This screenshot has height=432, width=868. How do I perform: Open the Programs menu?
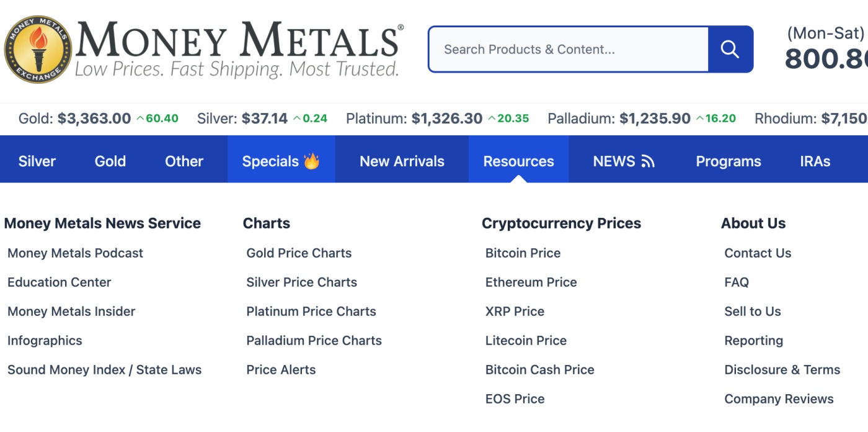point(728,161)
